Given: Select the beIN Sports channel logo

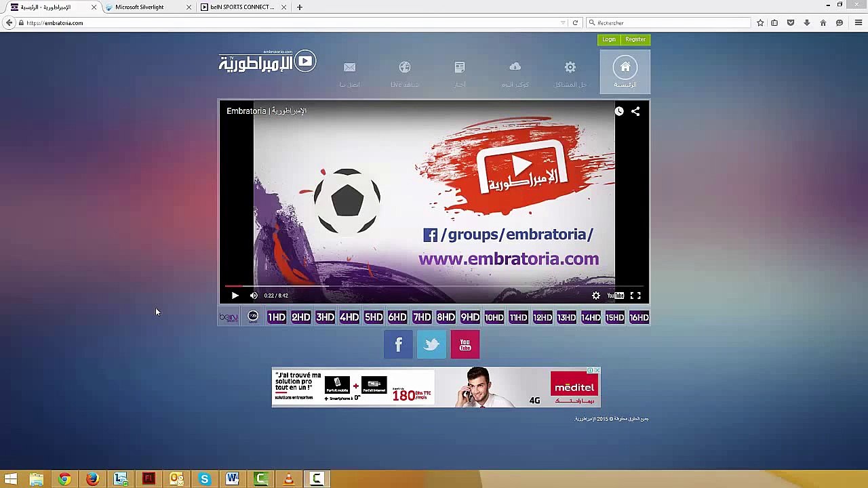Looking at the screenshot, I should 229,317.
